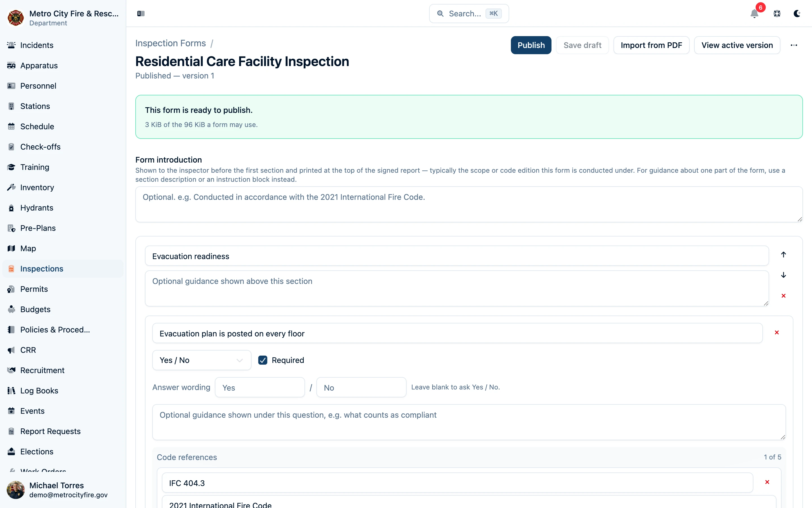Click View active version button
Viewport: 812px width, 508px height.
[737, 45]
